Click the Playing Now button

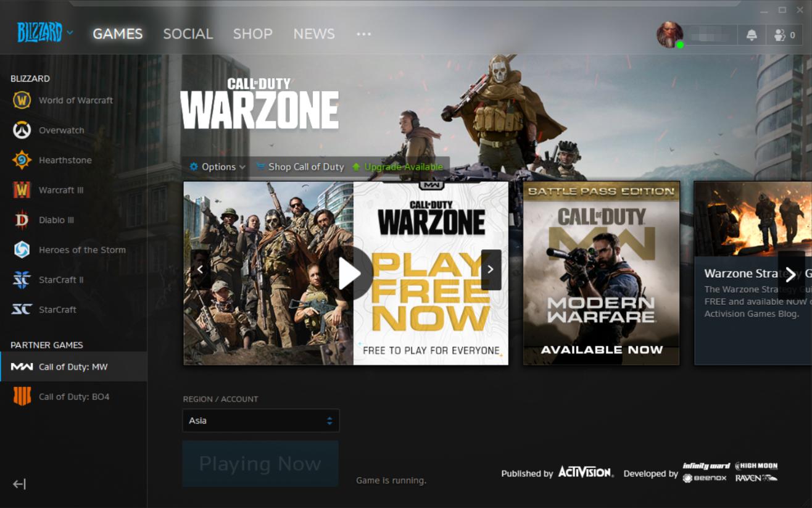[260, 464]
